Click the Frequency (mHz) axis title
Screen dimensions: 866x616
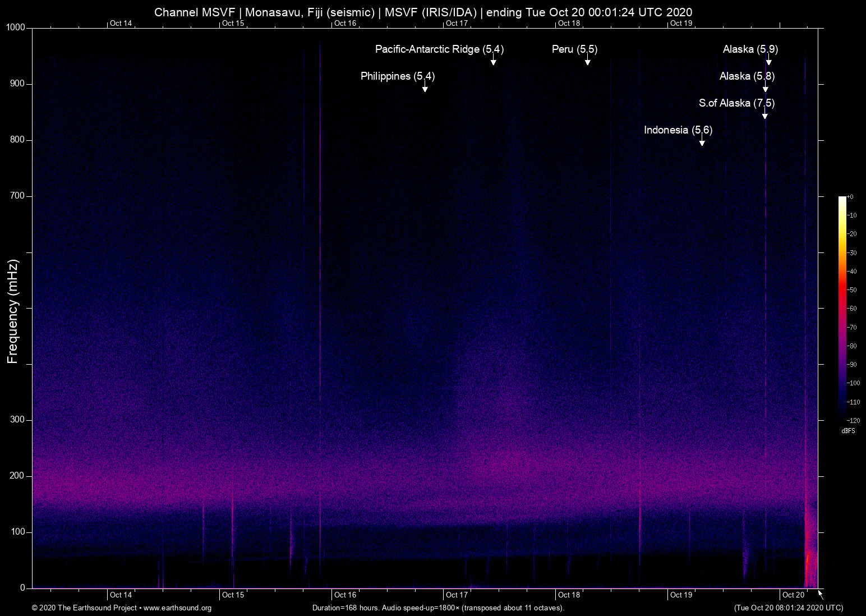pos(13,311)
